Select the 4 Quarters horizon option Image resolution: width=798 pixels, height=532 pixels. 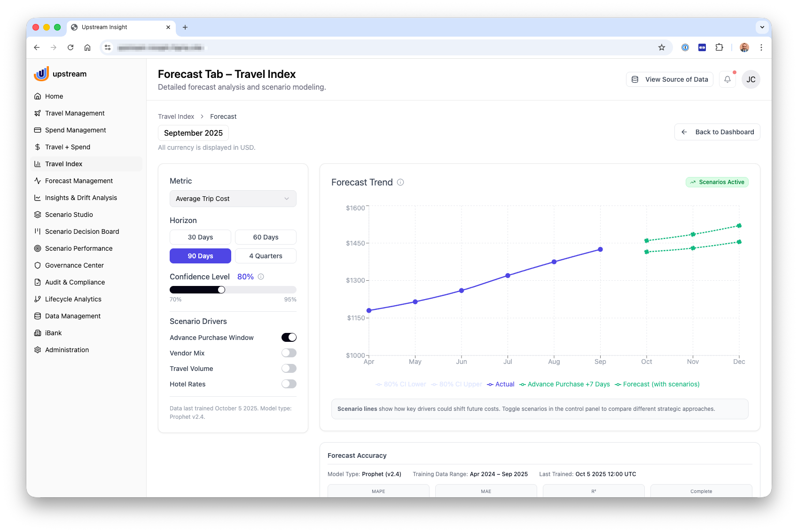click(x=266, y=256)
